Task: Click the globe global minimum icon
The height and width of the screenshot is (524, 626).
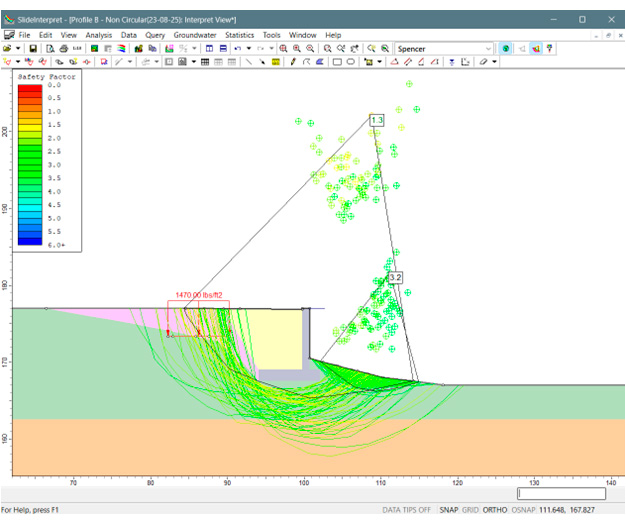Action: (x=506, y=48)
